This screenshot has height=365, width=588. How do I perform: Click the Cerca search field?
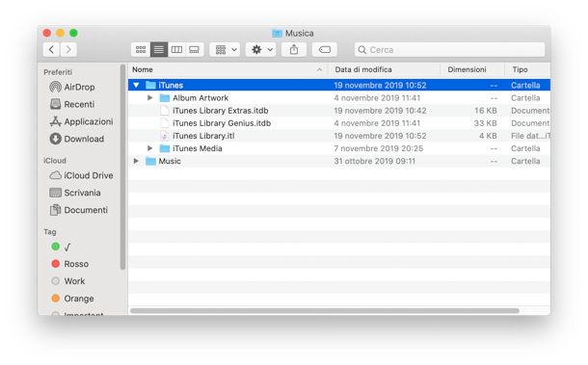(x=449, y=49)
